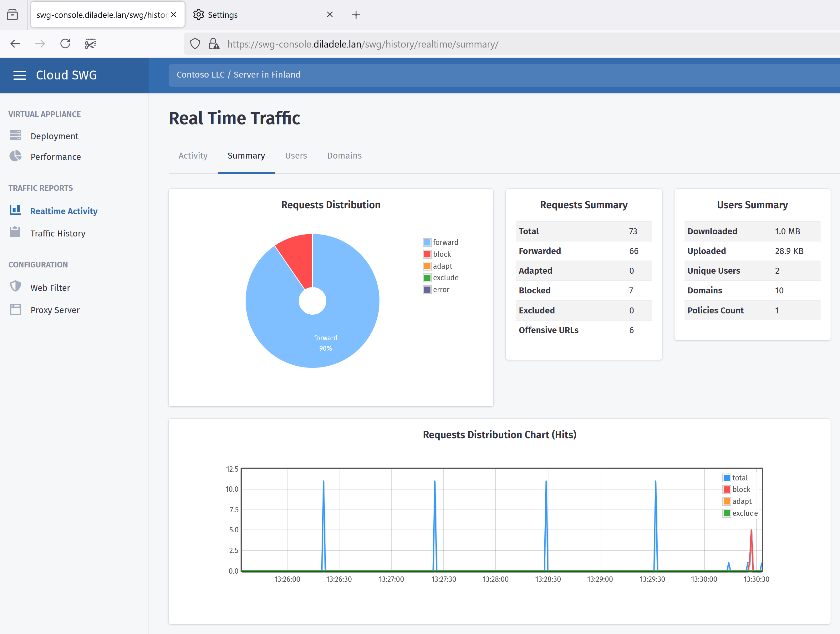Click the Policies Count row
This screenshot has width=840, height=634.
(752, 310)
